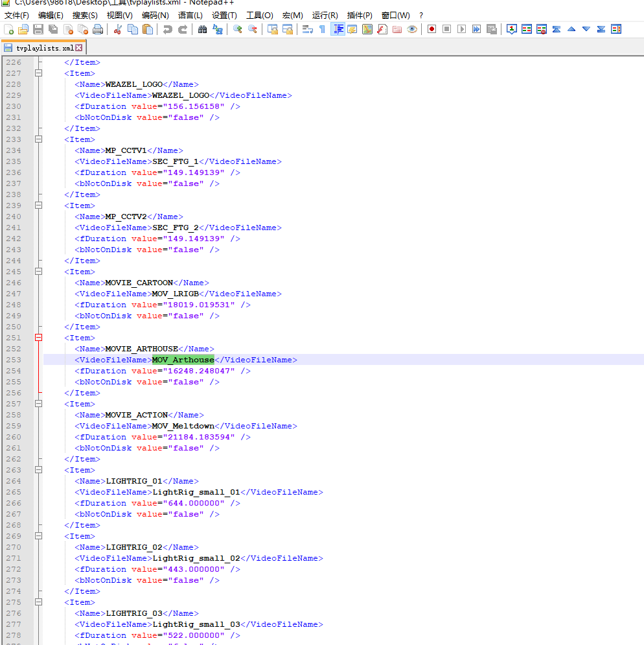Run the macro multiple times
Viewport: 644px width, 645px height.
(476, 29)
